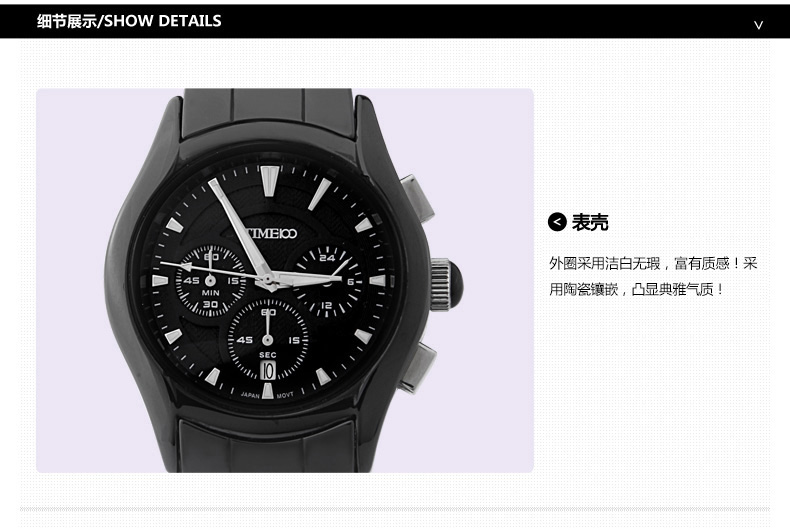The image size is (790, 528).
Task: Click the MIN subdial on the watch
Action: coord(211,281)
